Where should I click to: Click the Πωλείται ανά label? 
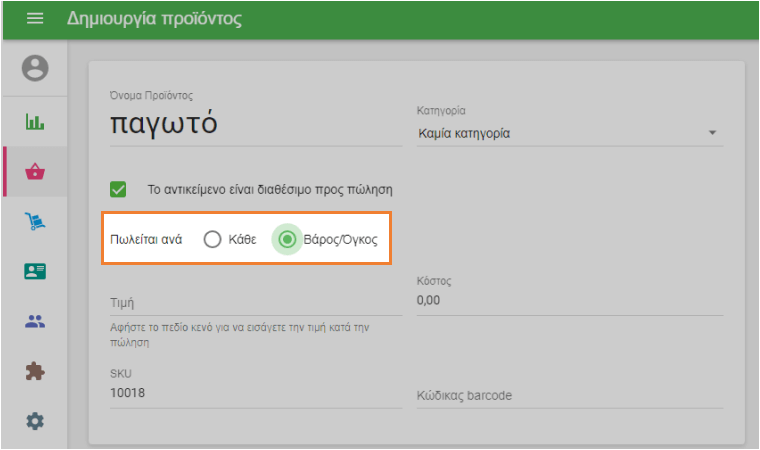click(x=146, y=240)
